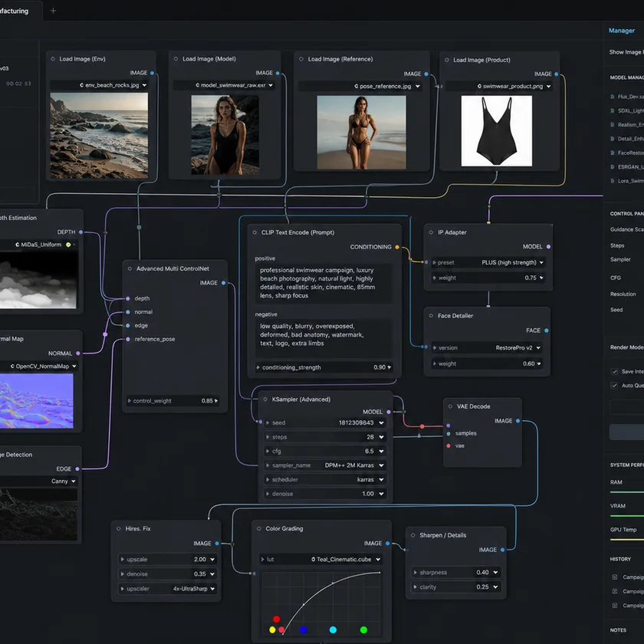The image size is (644, 644).
Task: Click the file icon beside Realism_En model
Action: [613, 124]
